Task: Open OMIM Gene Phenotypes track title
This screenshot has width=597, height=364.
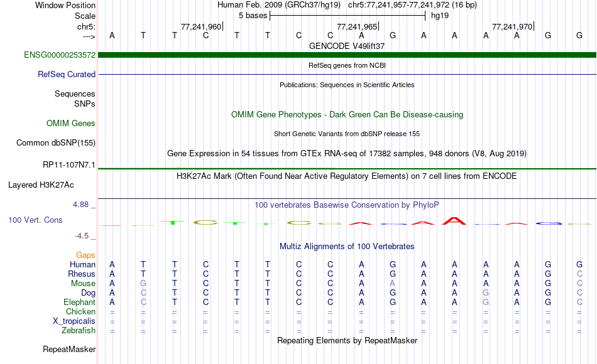Action: 347,114
